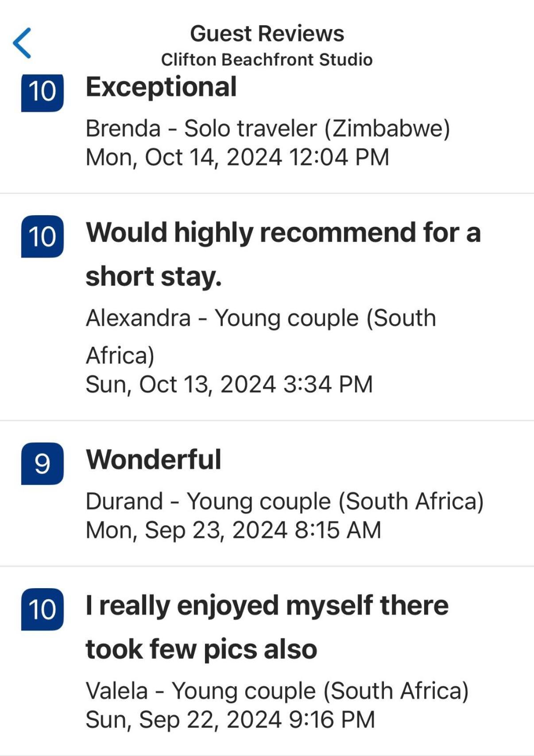Select Durand - Young couple (South Africa) line
The image size is (534, 756).
pos(285,502)
